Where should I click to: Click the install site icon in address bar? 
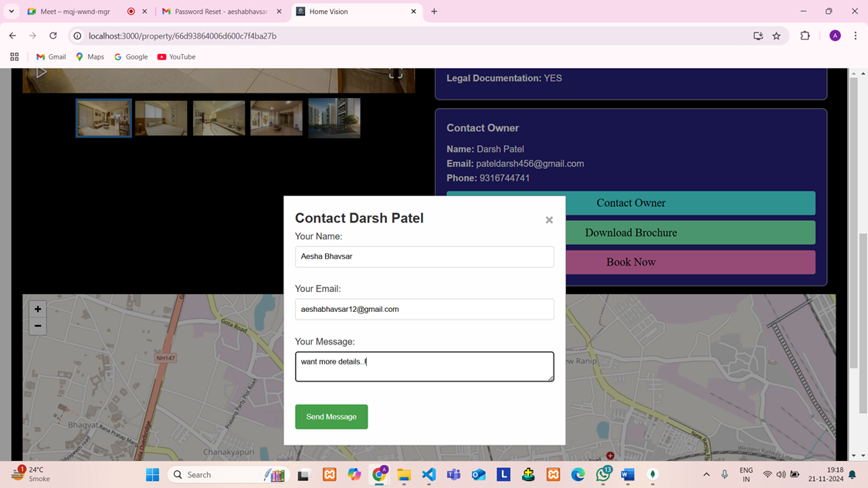click(x=758, y=36)
